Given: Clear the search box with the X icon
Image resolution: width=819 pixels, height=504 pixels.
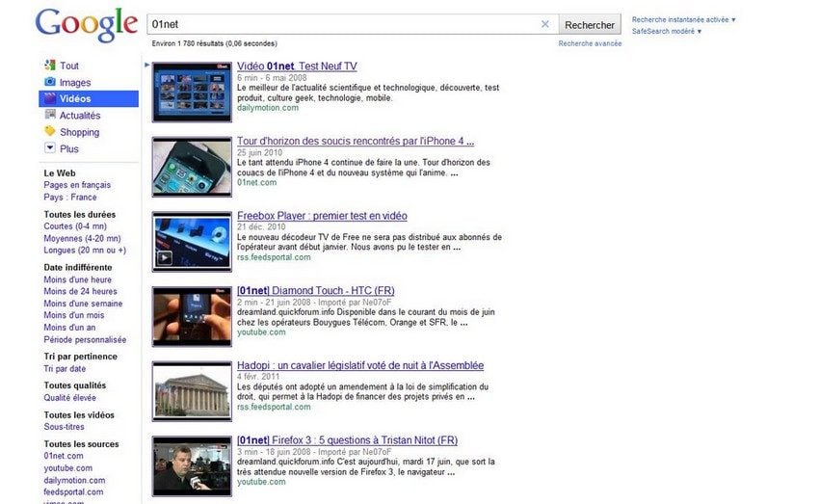Looking at the screenshot, I should 544,25.
